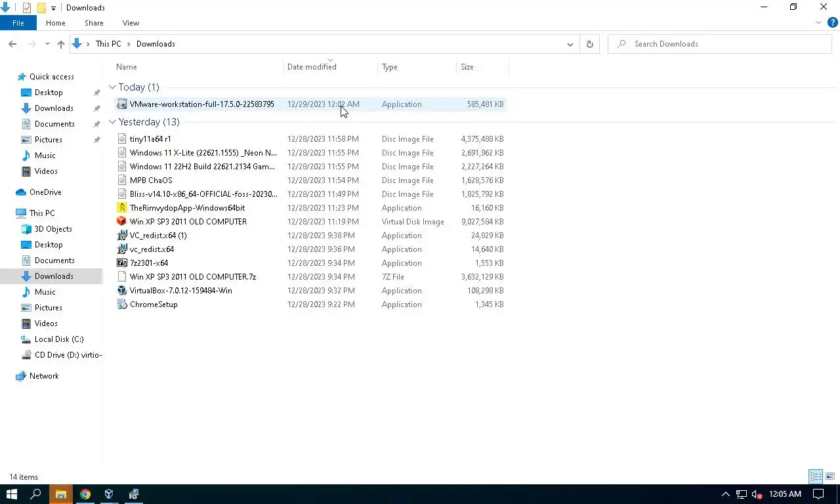Image resolution: width=840 pixels, height=504 pixels.
Task: Collapse the Today (1) group
Action: pyautogui.click(x=113, y=87)
